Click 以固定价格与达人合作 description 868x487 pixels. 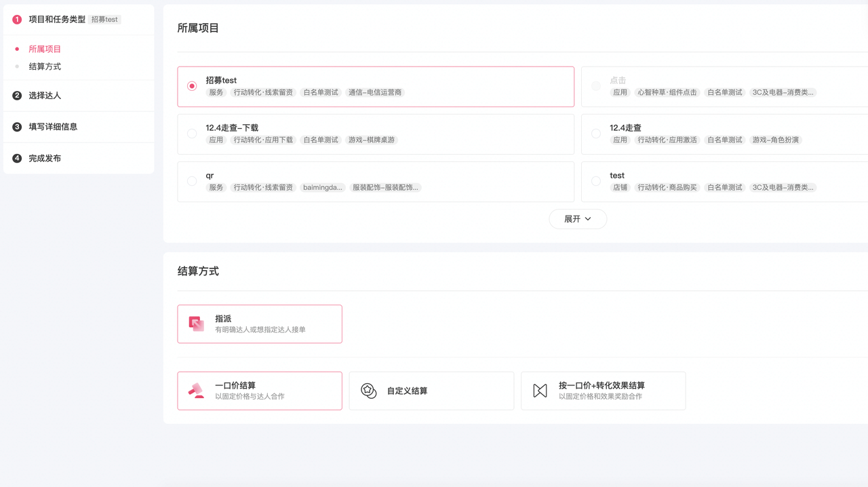coord(250,396)
